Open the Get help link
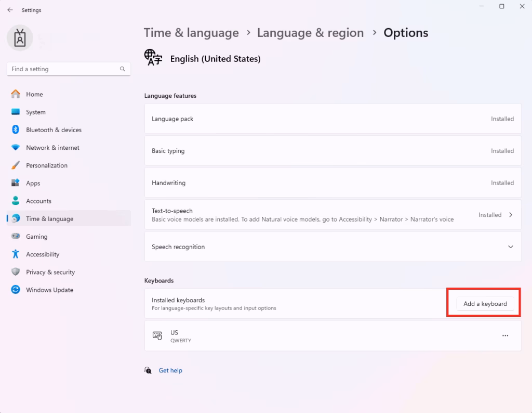The image size is (532, 413). [x=170, y=370]
